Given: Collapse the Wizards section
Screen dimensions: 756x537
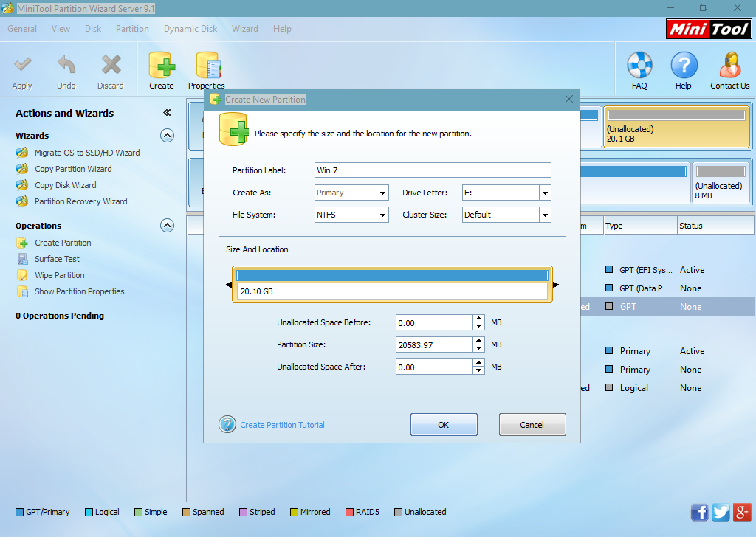Looking at the screenshot, I should (x=167, y=135).
